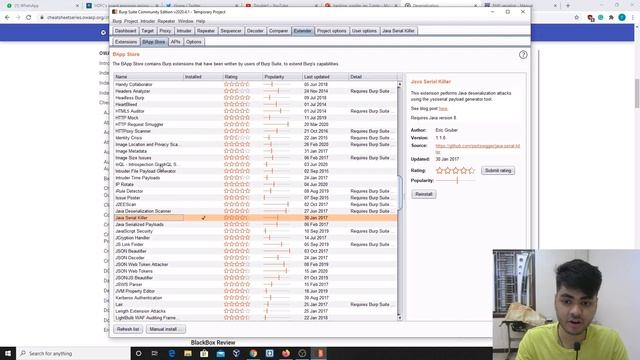Viewport: 640px width, 360px height.
Task: Switch to the Sequencer tab
Action: click(x=231, y=31)
